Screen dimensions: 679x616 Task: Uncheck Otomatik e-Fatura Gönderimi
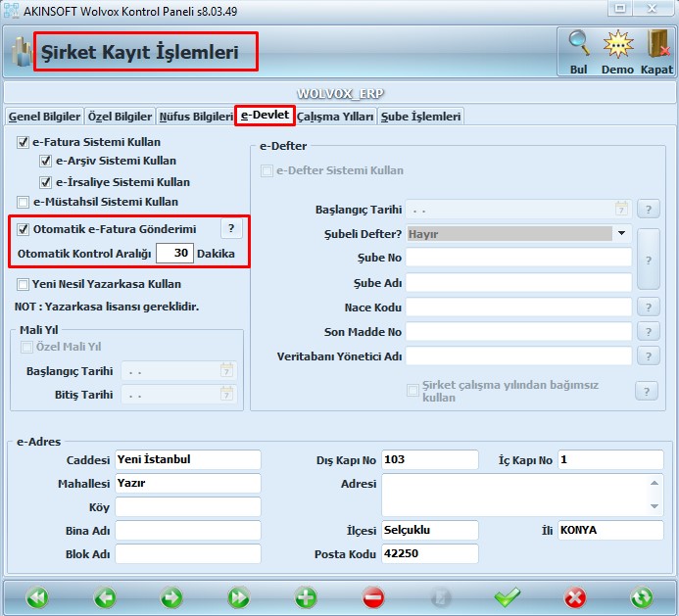pos(23,229)
